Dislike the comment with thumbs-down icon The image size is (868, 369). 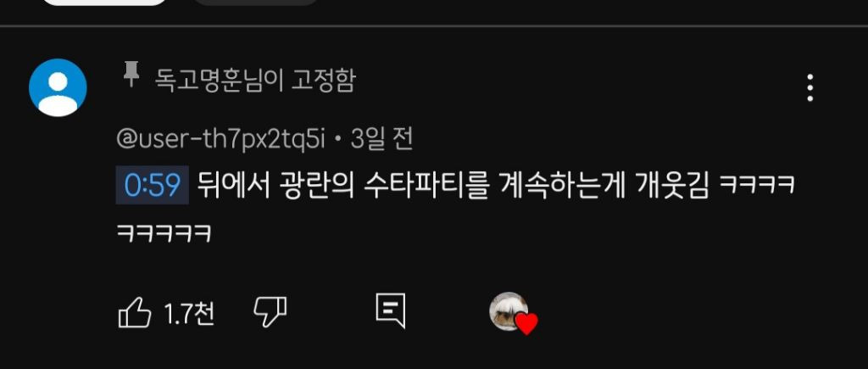pos(270,312)
